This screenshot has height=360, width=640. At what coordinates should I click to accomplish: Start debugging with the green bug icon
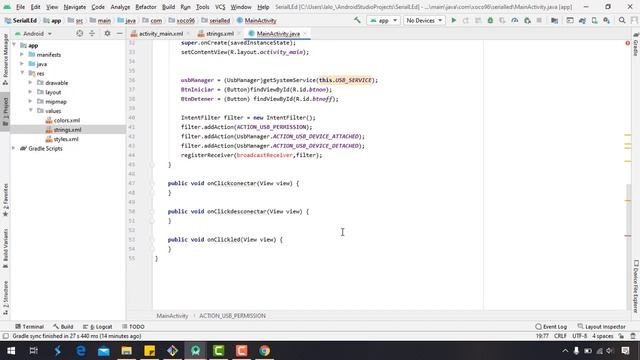tap(490, 20)
